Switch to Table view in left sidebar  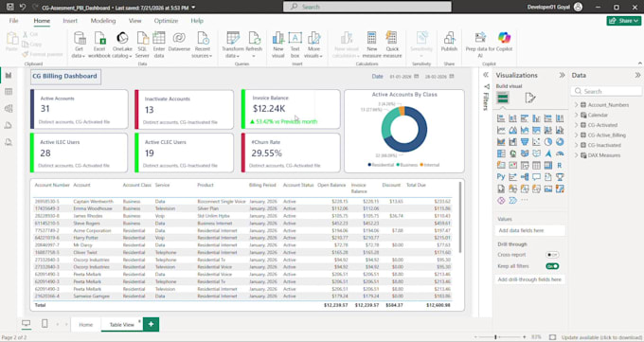9,92
